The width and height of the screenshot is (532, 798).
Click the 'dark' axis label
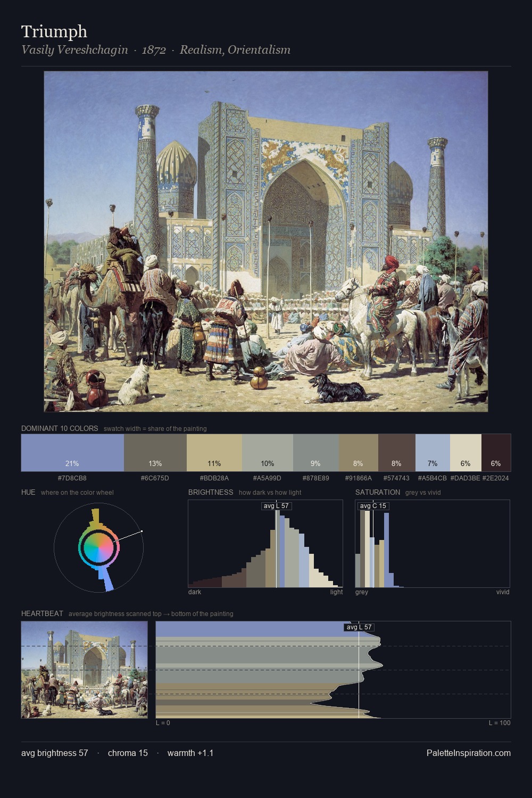tap(195, 592)
